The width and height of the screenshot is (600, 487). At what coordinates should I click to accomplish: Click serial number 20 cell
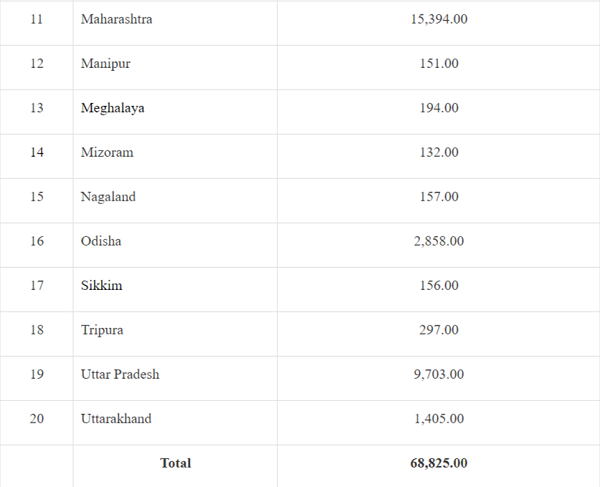click(37, 418)
